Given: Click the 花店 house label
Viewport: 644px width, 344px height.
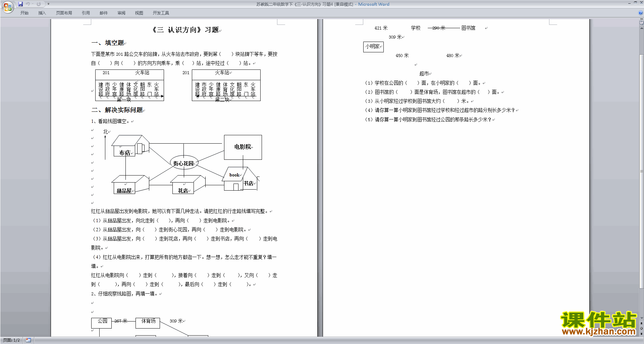Looking at the screenshot, I should (x=183, y=191).
